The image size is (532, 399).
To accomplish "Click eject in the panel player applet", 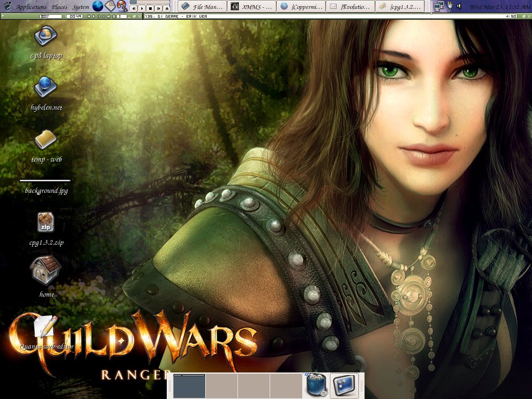I will click(x=167, y=8).
